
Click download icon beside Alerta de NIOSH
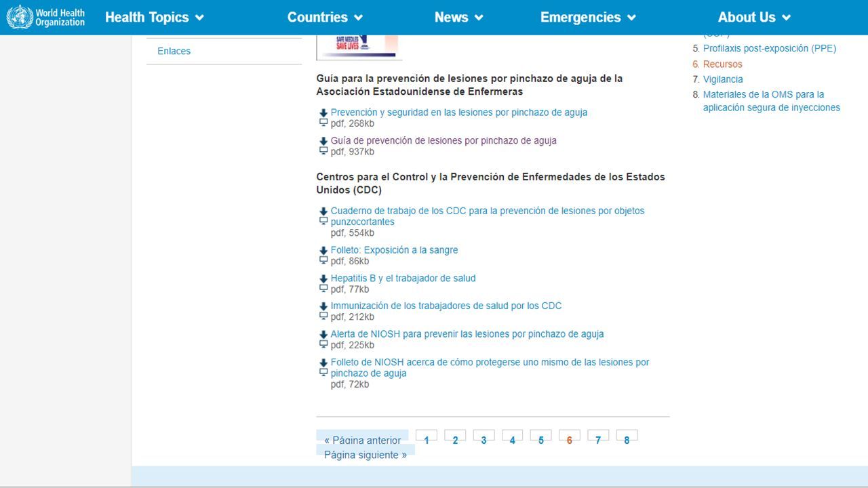point(323,335)
